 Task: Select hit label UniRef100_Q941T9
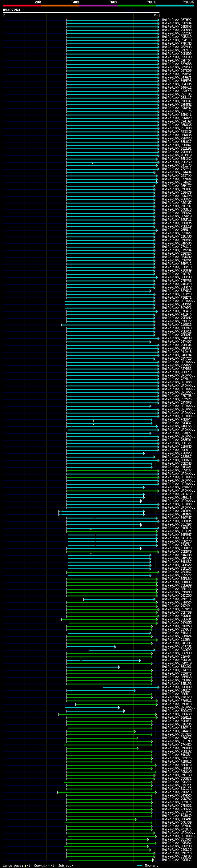click(x=177, y=40)
